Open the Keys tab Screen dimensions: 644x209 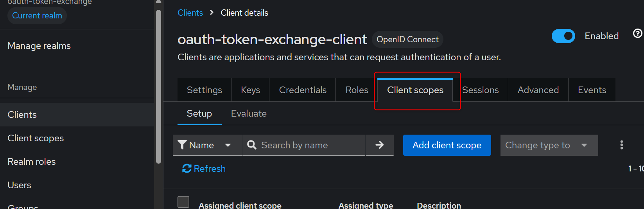point(250,90)
